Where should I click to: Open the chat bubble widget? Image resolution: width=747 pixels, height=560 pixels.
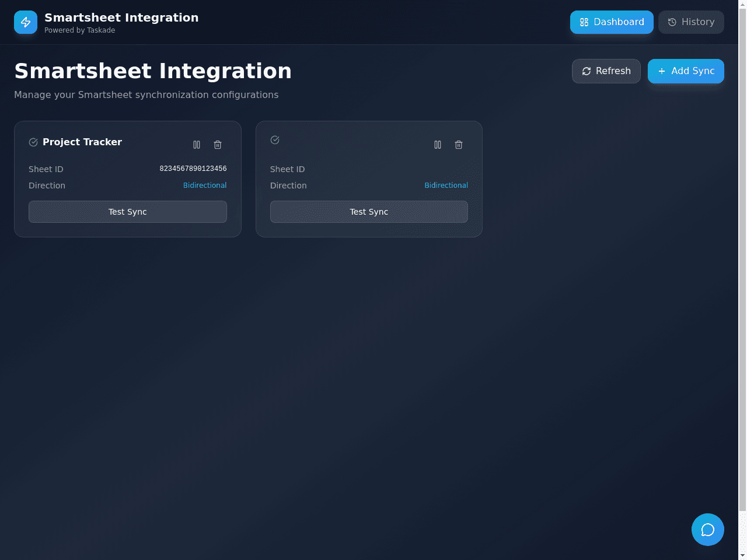[708, 530]
